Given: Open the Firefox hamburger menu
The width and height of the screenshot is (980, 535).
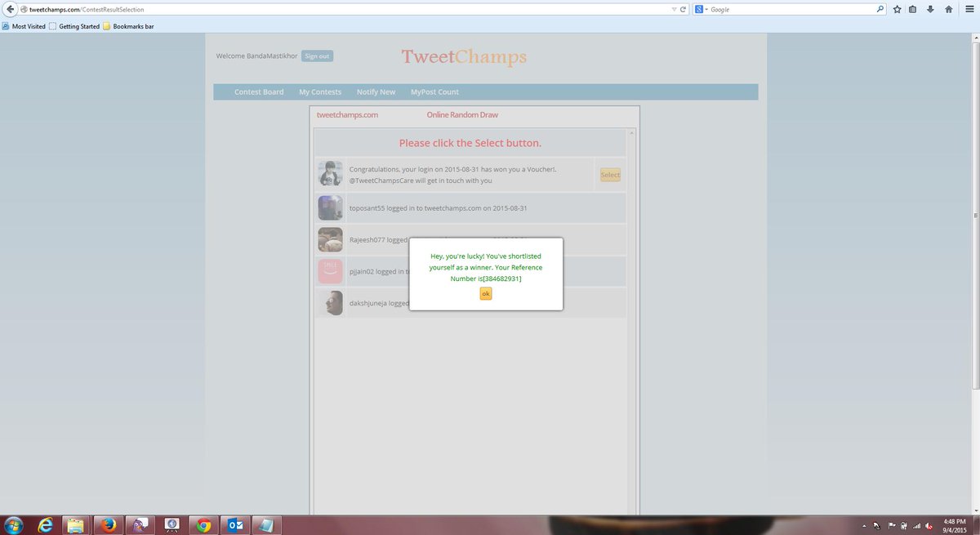Looking at the screenshot, I should point(969,10).
